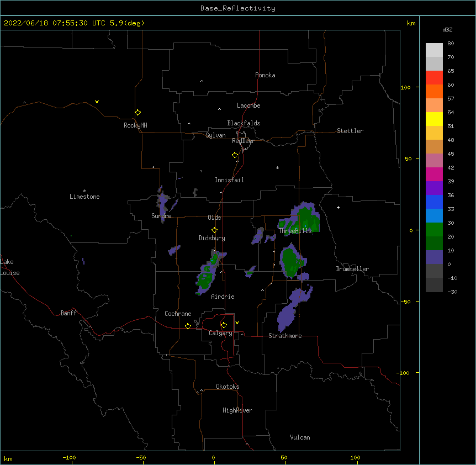Select the yellow v marker northwest of RockyMH

point(97,102)
